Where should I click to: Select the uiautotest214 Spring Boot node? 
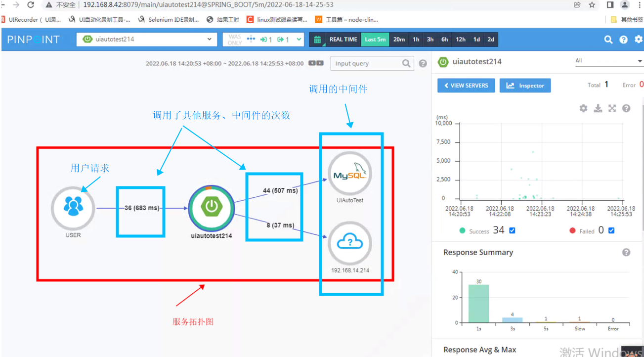212,208
